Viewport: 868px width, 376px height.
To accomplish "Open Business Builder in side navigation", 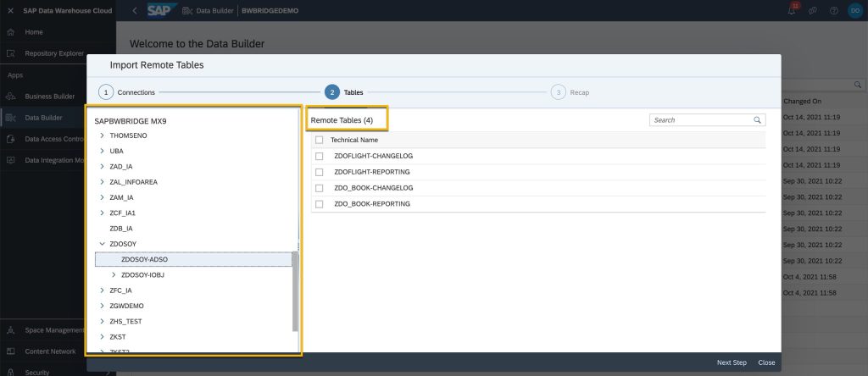I will pyautogui.click(x=50, y=97).
